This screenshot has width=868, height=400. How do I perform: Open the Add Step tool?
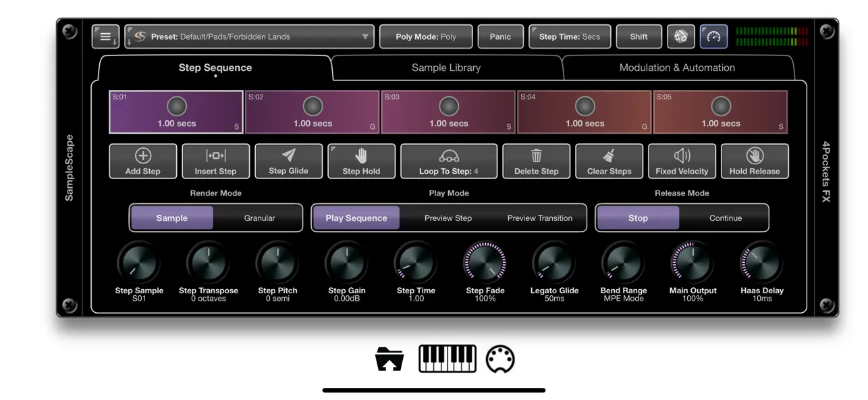coord(142,161)
